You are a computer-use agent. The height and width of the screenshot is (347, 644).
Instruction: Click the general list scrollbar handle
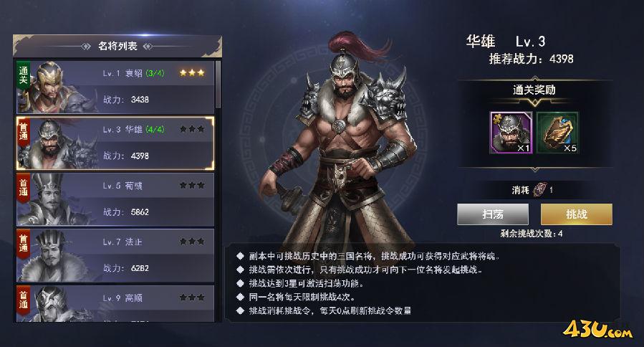pos(218,85)
